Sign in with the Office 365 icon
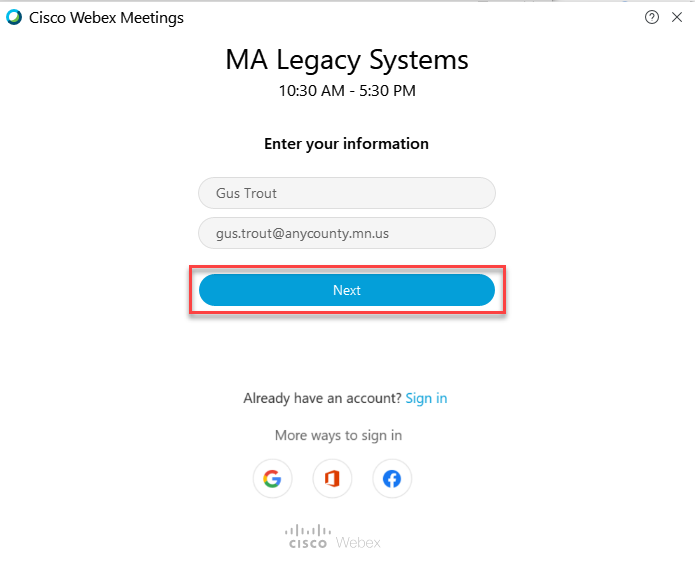 (332, 479)
